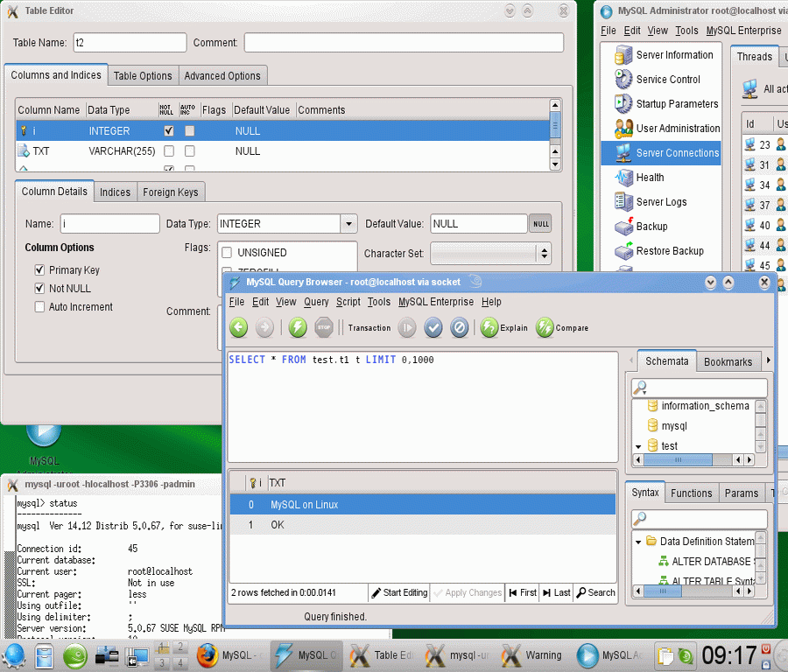Click the commit transaction checkmark icon
This screenshot has height=672, width=788.
(433, 327)
